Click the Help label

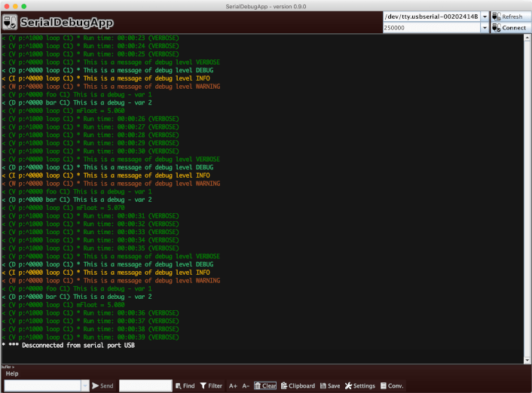pos(12,373)
